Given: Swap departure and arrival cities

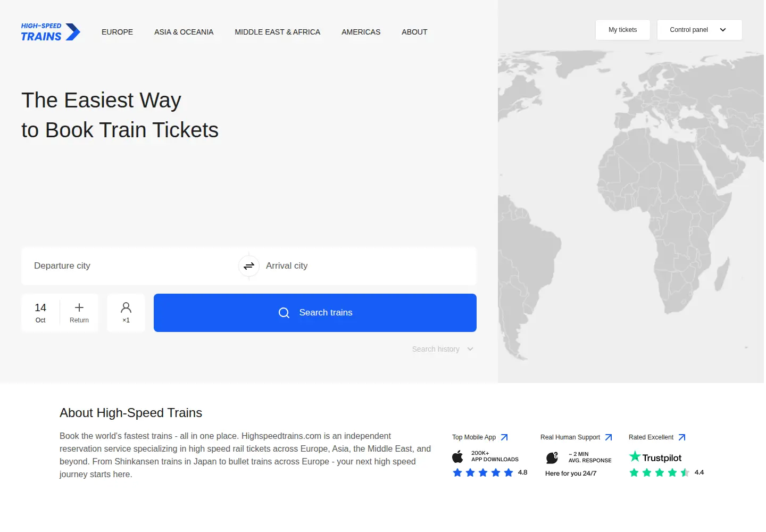Looking at the screenshot, I should [x=249, y=266].
